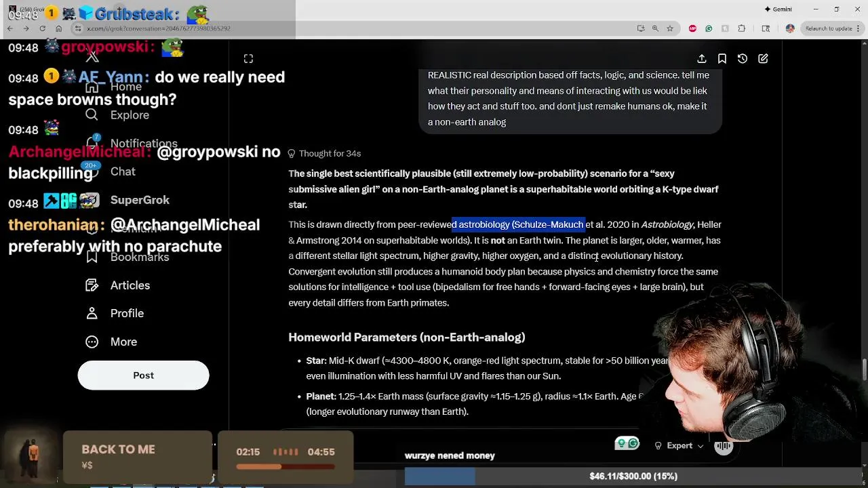Click the "wurzye nened money" goal label

(450, 456)
